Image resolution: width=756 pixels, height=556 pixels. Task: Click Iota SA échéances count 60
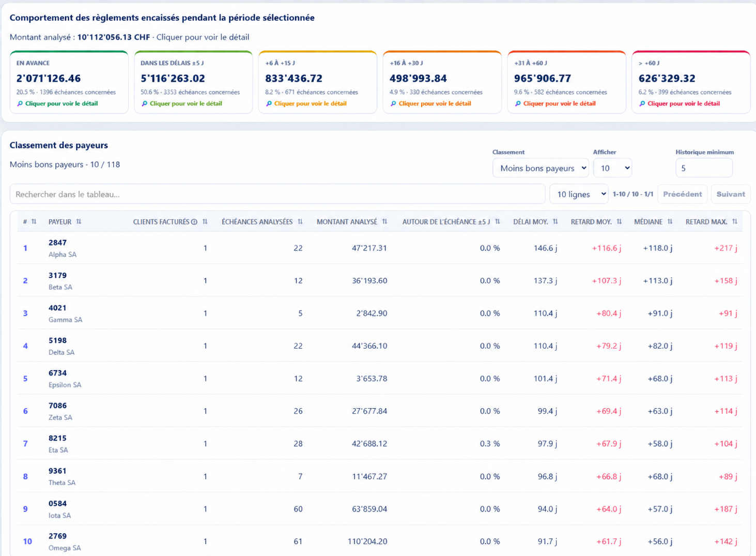point(298,509)
